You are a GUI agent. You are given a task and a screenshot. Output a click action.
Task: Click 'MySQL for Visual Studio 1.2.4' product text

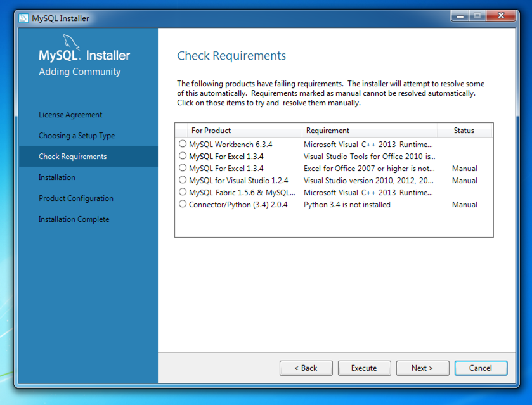pyautogui.click(x=238, y=181)
